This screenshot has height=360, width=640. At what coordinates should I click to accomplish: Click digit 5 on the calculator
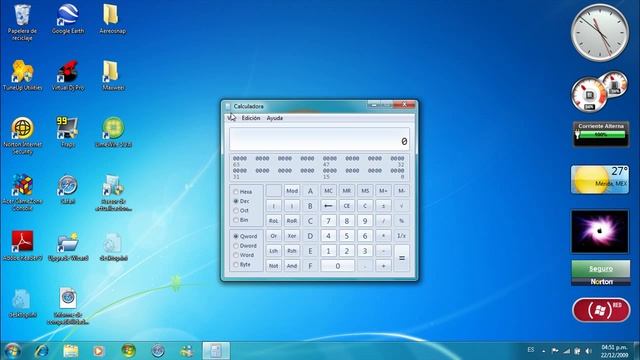coord(347,236)
